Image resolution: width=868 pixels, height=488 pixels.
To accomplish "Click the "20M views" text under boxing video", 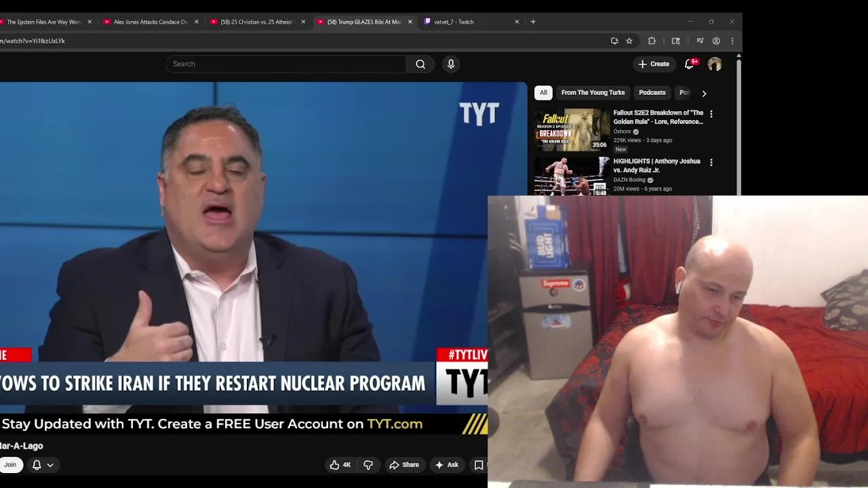I will [x=626, y=189].
